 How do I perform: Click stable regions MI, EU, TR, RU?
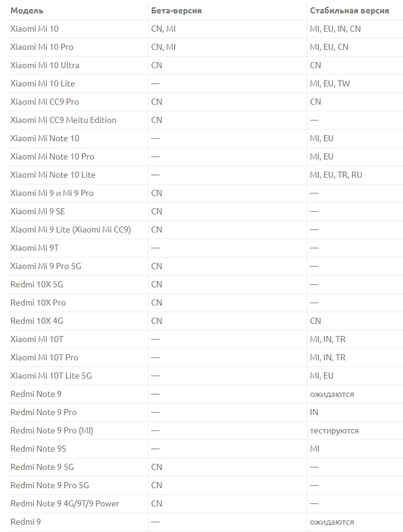(x=336, y=175)
